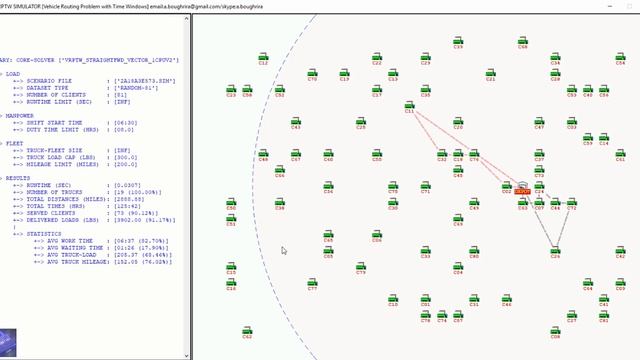
Task: Click the summary panel scroll-up arrow
Action: click(x=187, y=18)
